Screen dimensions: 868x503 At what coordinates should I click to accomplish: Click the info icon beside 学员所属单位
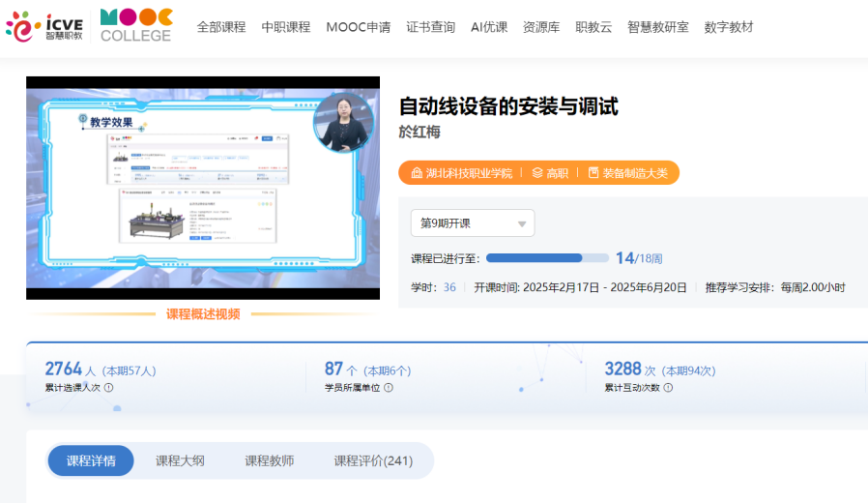pos(389,388)
